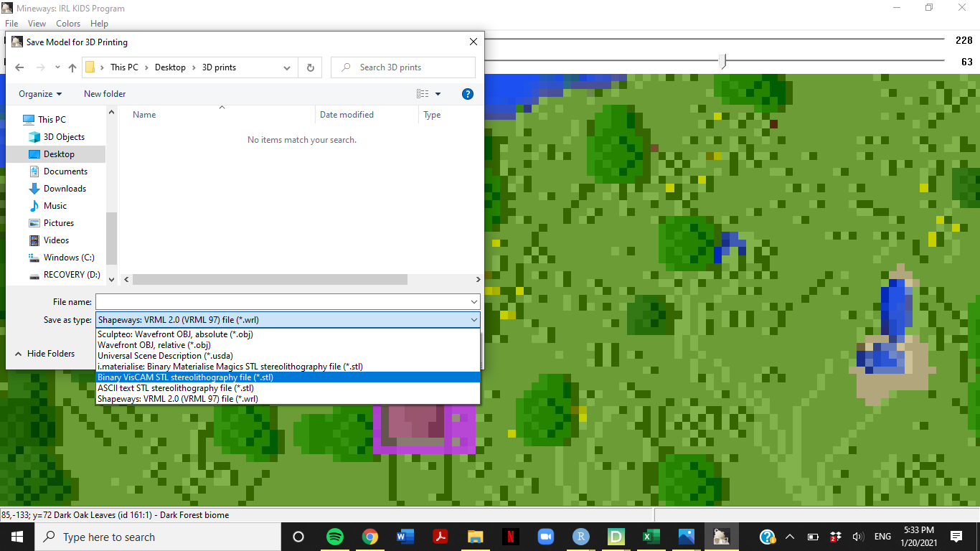Choose Shapeways VRML 2.0 list option
980x551 pixels.
click(288, 399)
